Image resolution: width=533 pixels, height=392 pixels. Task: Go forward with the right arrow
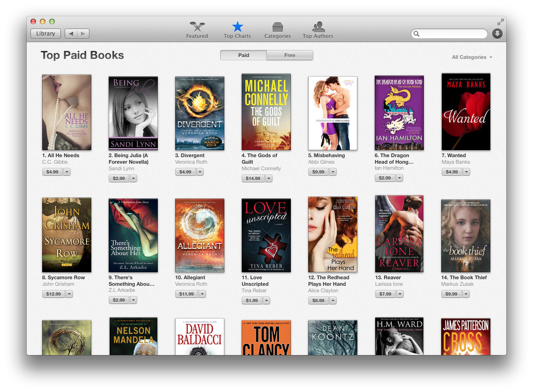(x=83, y=34)
